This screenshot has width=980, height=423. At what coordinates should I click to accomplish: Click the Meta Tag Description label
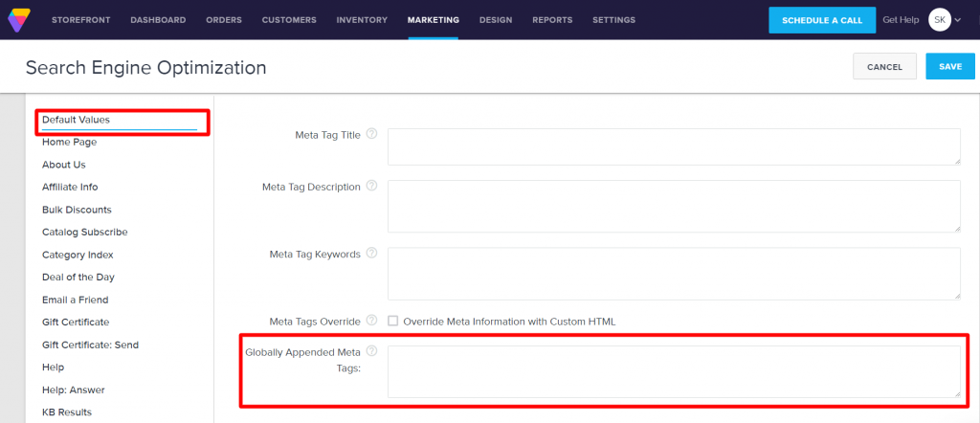[311, 187]
